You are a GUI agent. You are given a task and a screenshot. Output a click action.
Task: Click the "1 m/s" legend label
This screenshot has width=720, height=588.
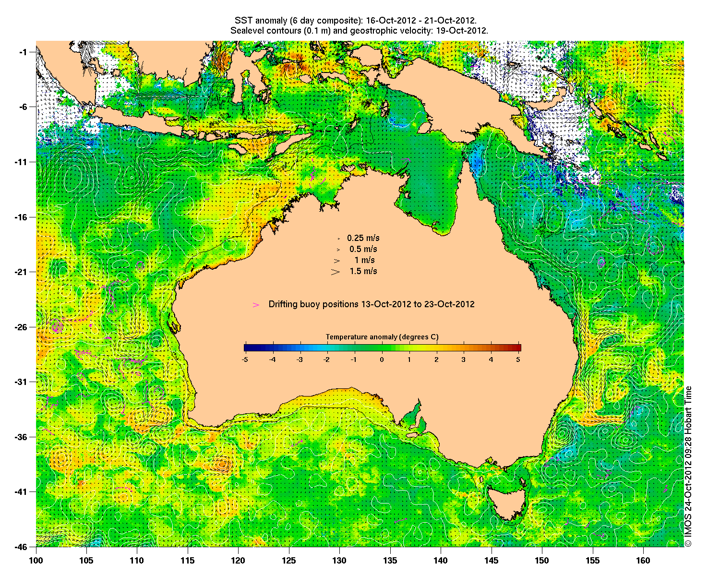[365, 260]
